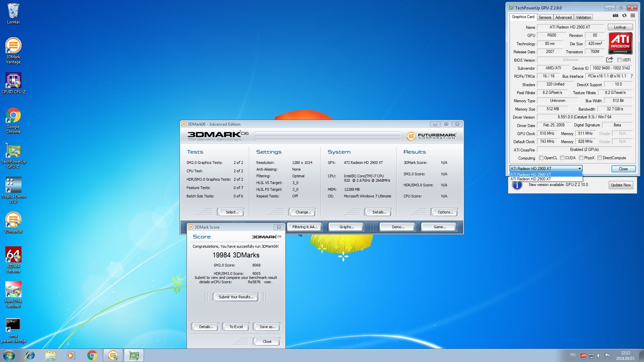
Task: Click the Show desktop strip
Action: pyautogui.click(x=641, y=355)
